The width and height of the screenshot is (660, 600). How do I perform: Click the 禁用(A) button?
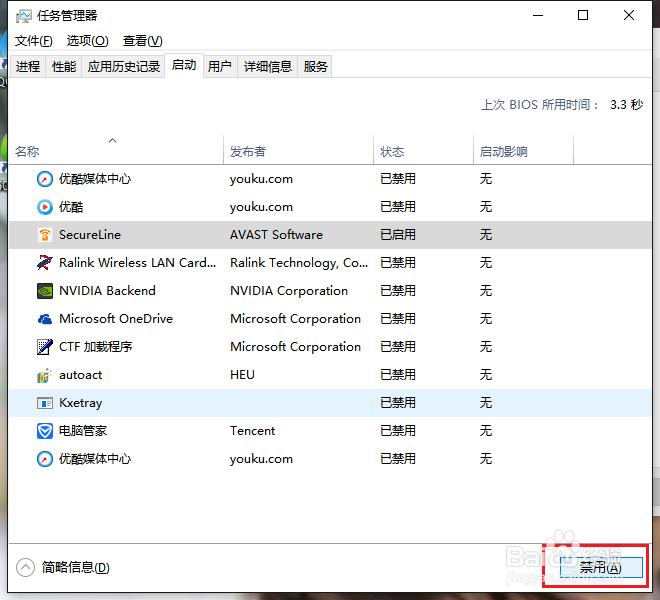601,568
